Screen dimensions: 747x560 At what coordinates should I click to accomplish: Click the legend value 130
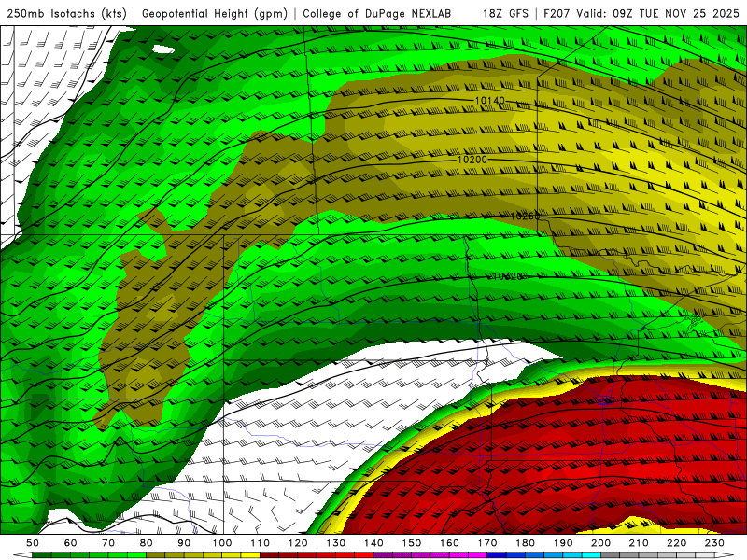[x=336, y=543]
